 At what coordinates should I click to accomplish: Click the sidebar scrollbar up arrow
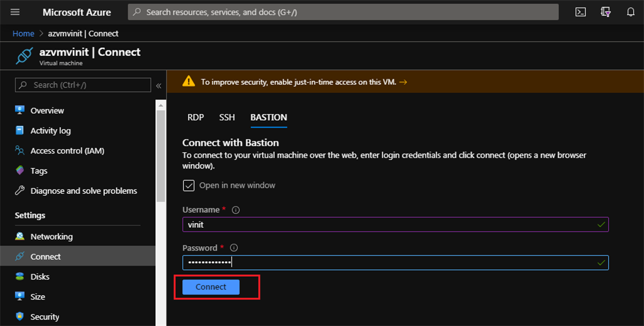pos(160,106)
